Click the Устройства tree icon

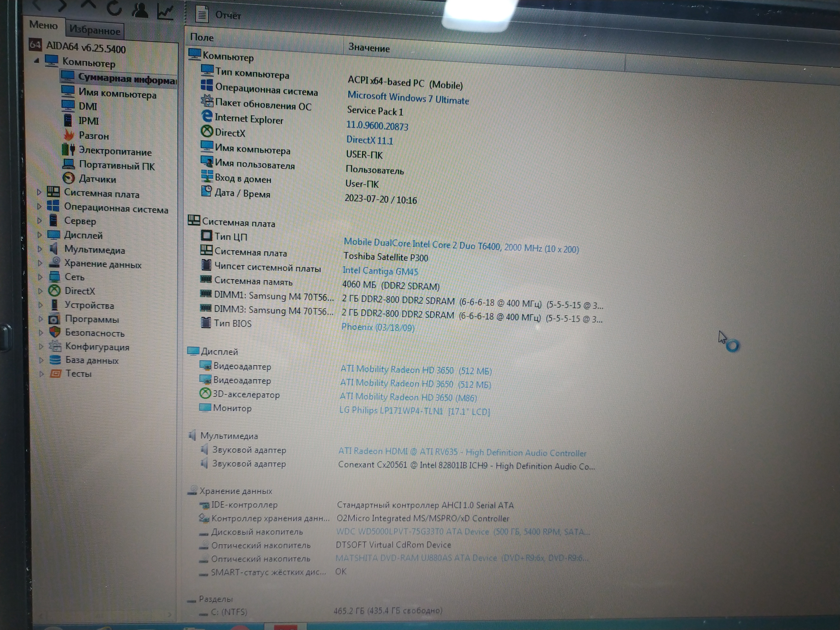[55, 305]
